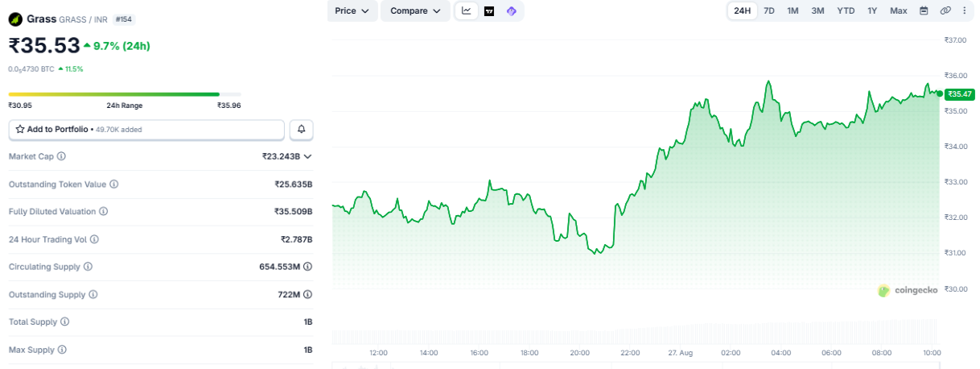Click info icon beside Circulating Supply label
Image resolution: width=980 pixels, height=369 pixels.
point(88,267)
